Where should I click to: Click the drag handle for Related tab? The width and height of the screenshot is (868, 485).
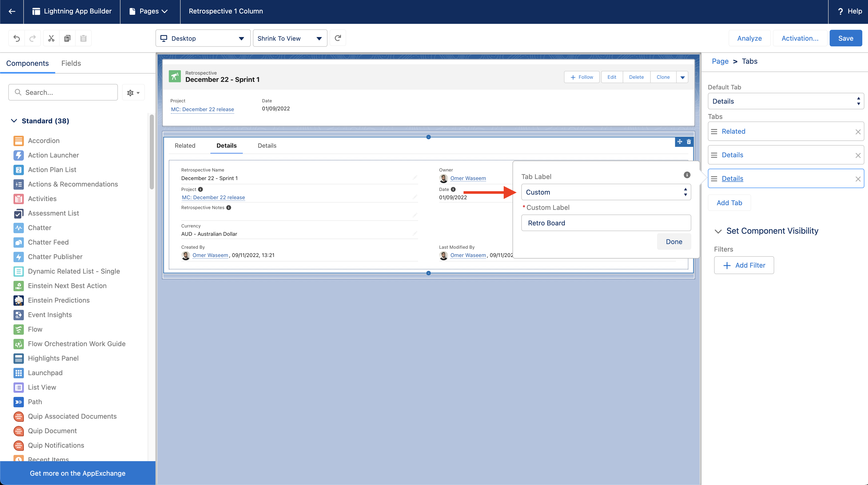tap(714, 131)
